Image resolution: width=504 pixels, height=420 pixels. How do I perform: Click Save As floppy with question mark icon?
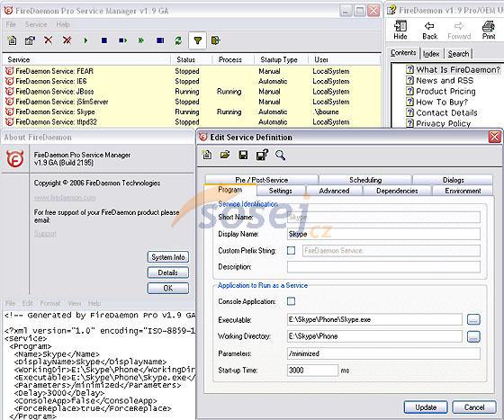pyautogui.click(x=262, y=155)
